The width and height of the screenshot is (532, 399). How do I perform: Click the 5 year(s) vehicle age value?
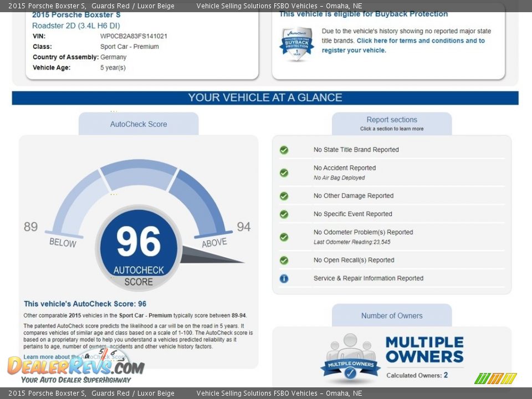112,68
